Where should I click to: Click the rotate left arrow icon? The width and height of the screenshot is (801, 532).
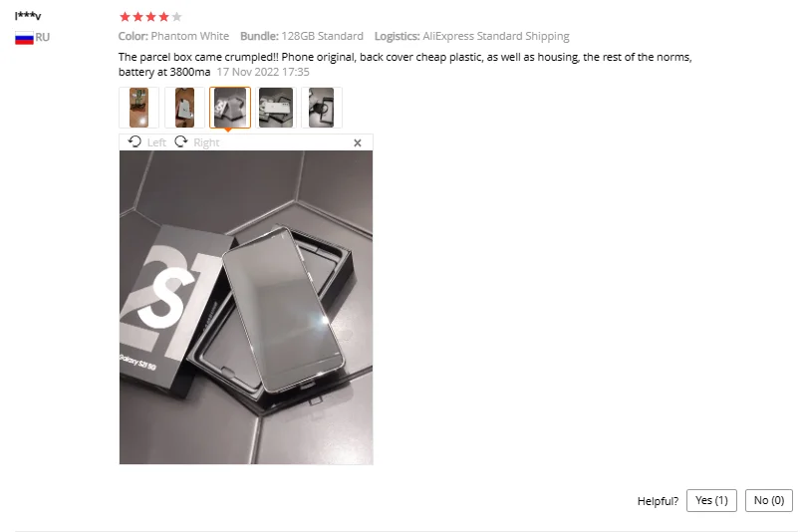click(134, 141)
